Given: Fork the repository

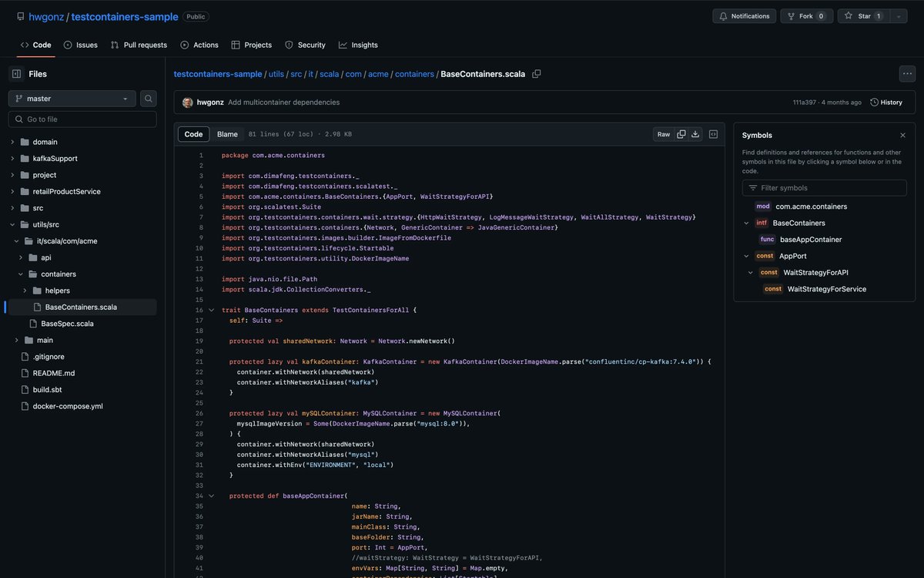Looking at the screenshot, I should click(806, 16).
